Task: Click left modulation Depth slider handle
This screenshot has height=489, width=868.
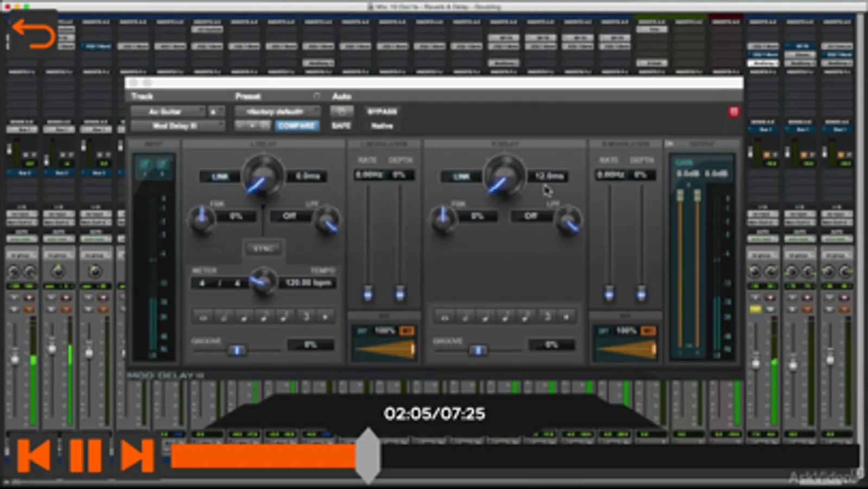Action: [400, 293]
